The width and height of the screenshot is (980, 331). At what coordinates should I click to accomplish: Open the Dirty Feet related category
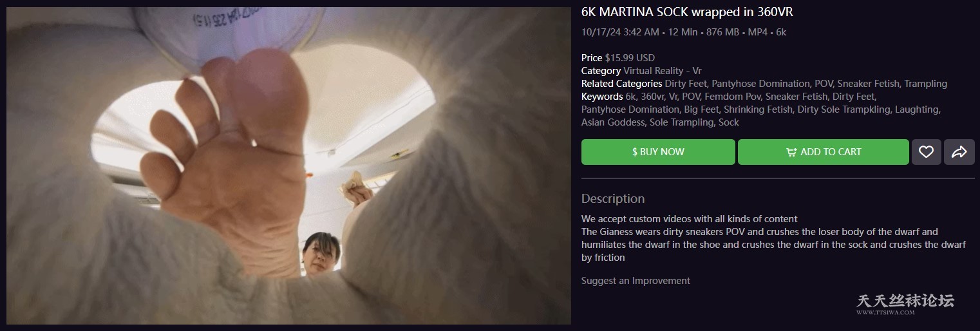[x=686, y=84]
